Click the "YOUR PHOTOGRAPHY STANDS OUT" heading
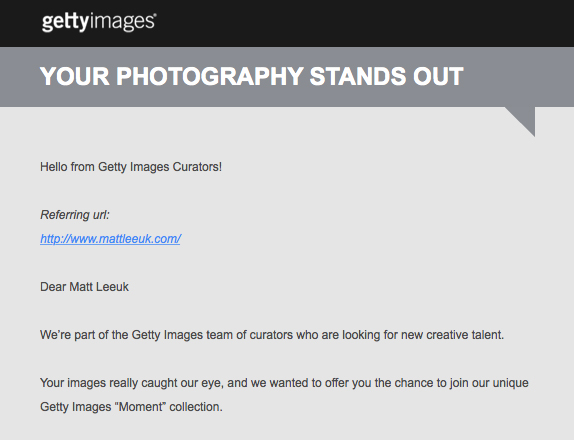 point(252,76)
